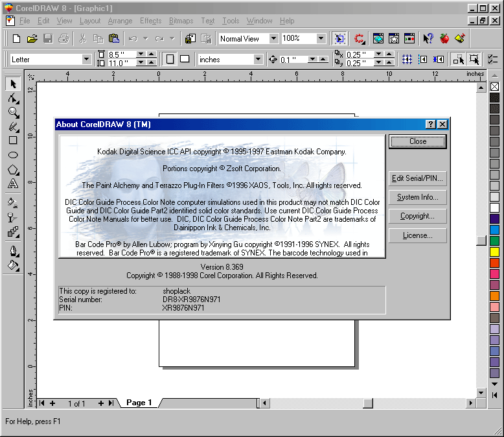The height and width of the screenshot is (437, 504).
Task: Activate the Text tool
Action: [13, 183]
